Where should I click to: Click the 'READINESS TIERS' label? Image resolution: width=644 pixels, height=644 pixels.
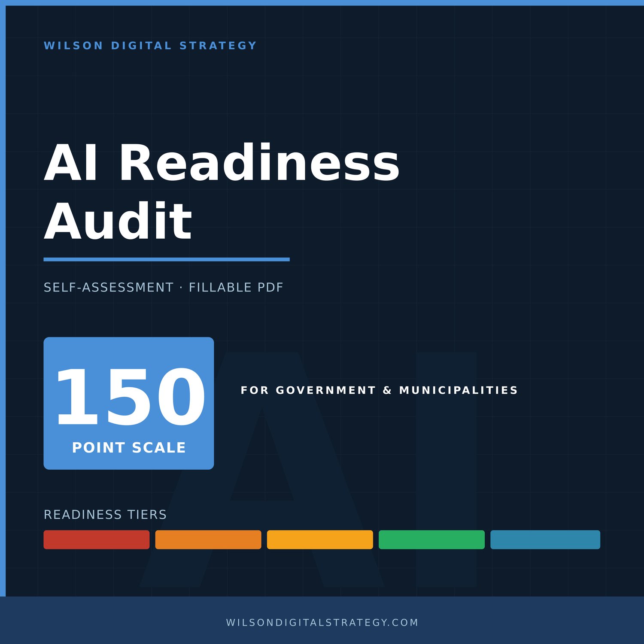[105, 514]
